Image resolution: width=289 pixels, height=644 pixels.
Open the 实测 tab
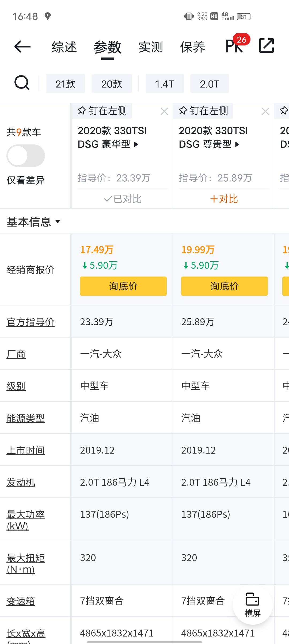151,47
